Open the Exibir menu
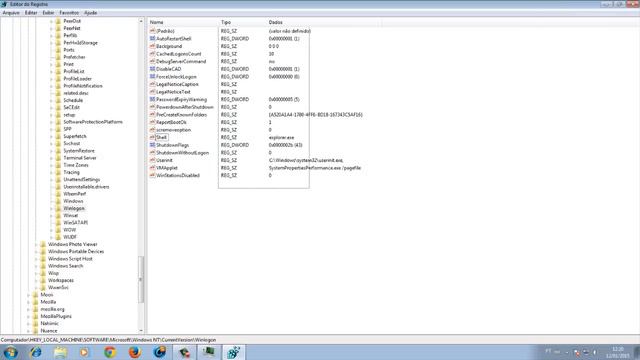 pyautogui.click(x=48, y=13)
